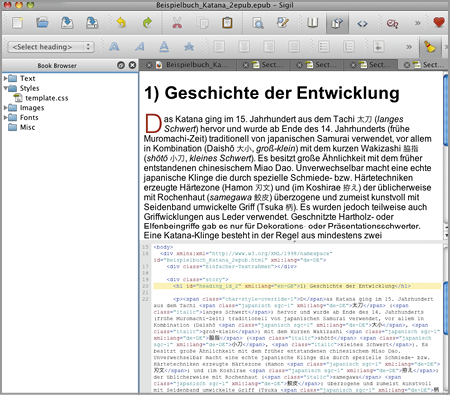Expand formatting toolbar overflow arrows
Screen dimensions: 450x395
tap(409, 47)
